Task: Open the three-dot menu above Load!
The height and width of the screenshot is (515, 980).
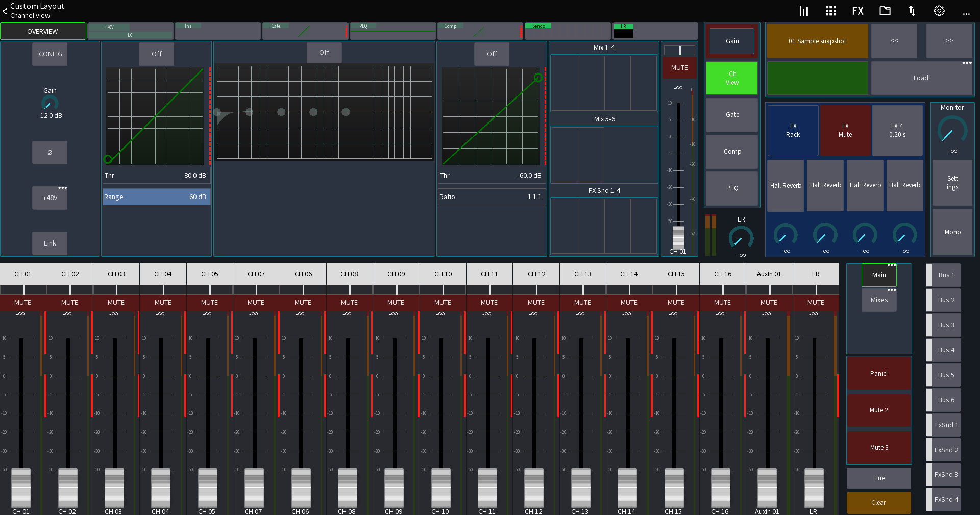Action: coord(967,63)
